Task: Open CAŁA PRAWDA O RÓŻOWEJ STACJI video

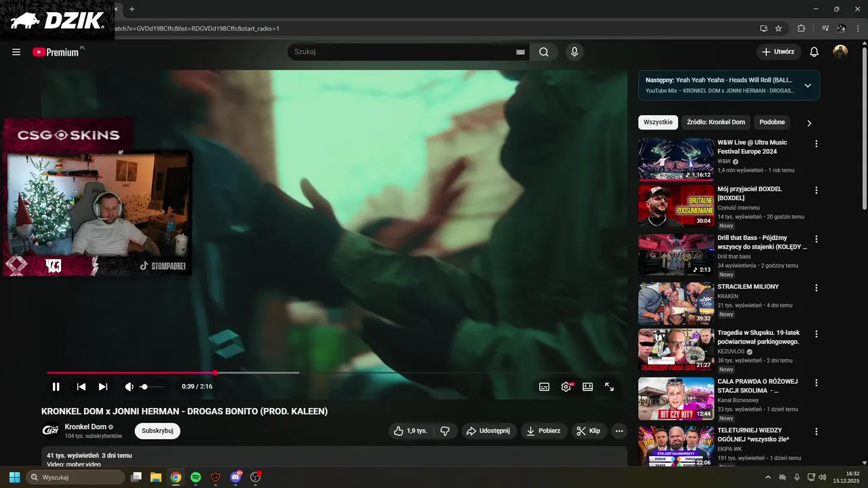Action: [676, 399]
